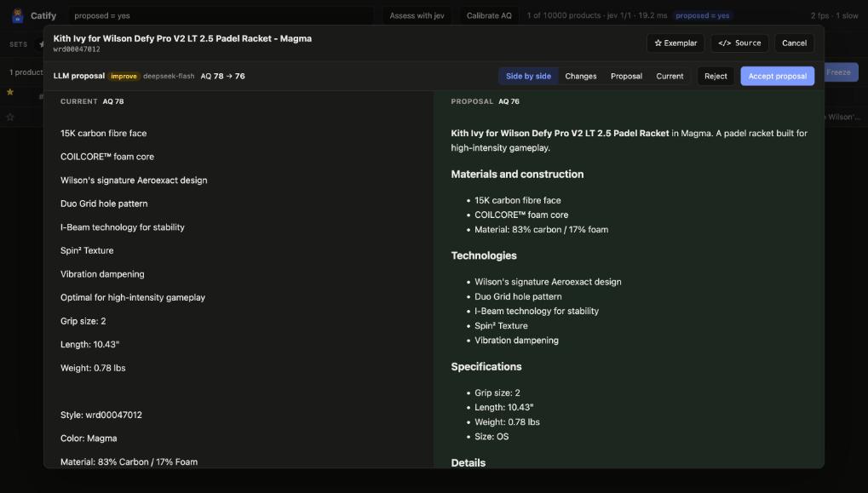Click '15K carbon fibre face' in Current pane
Viewport: 868px width, 493px height.
[104, 134]
